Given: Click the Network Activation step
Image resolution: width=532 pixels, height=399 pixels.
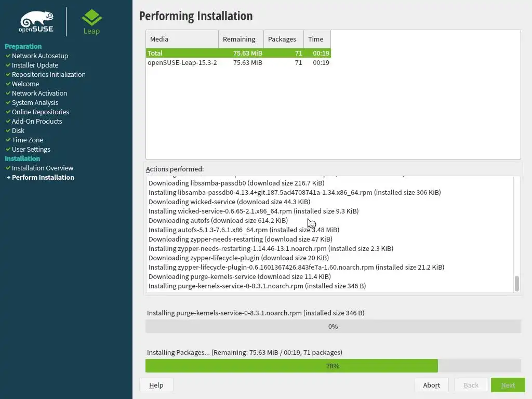Looking at the screenshot, I should point(39,93).
